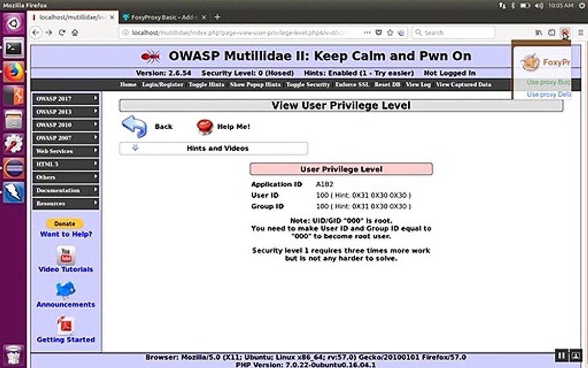Expand the Web Services menu
The image size is (588, 368).
[x=66, y=151]
